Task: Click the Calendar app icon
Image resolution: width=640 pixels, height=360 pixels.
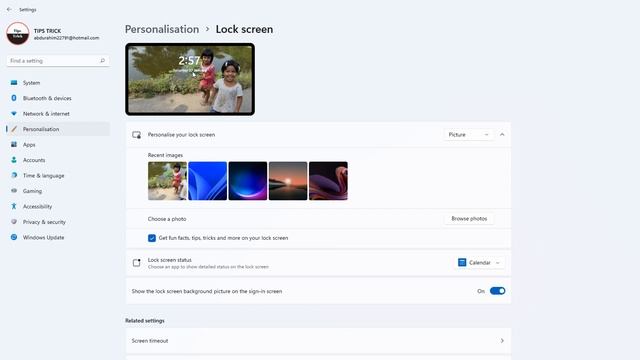Action: (462, 262)
